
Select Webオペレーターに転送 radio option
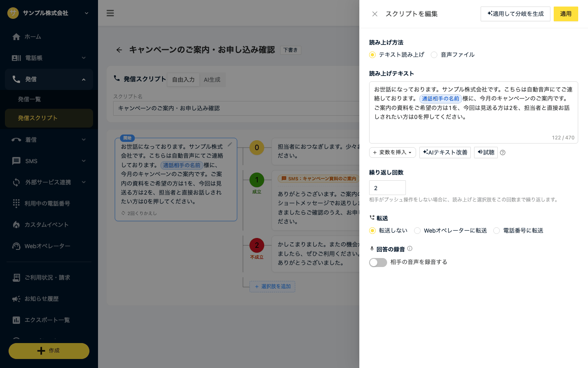click(450, 231)
